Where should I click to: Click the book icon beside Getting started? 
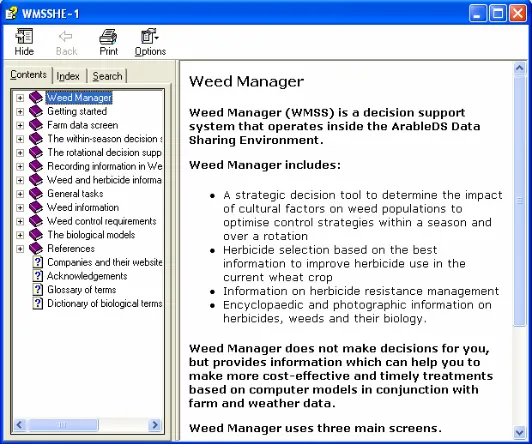tap(36, 111)
